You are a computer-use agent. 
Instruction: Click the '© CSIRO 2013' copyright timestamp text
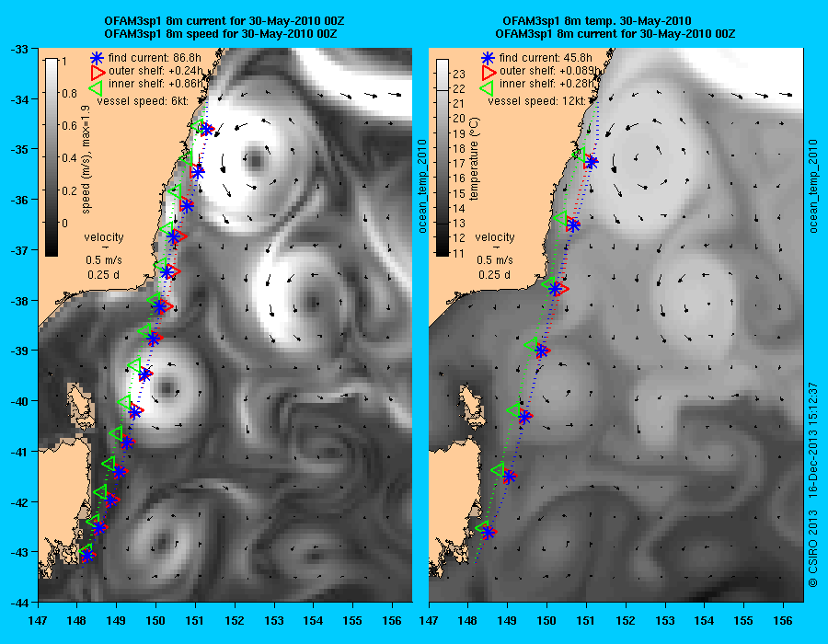click(x=813, y=485)
